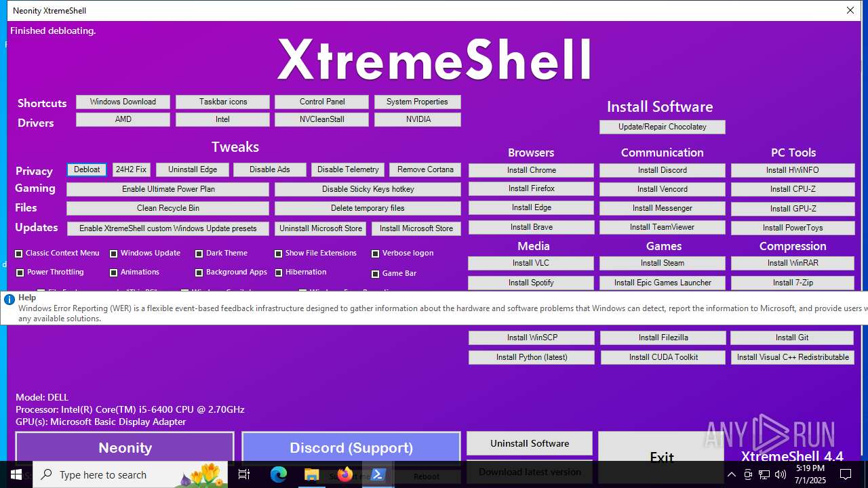Enable Ultimate Power Plan
868x488 pixels.
coord(168,189)
